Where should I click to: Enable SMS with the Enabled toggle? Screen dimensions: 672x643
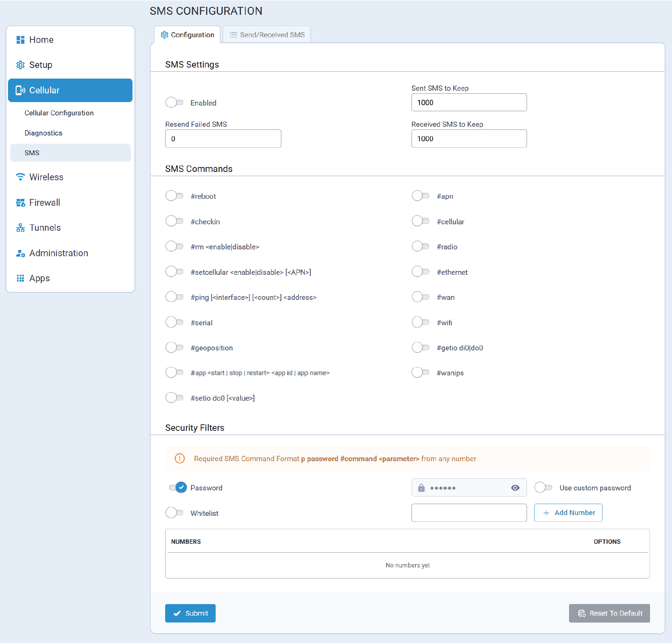pyautogui.click(x=175, y=102)
